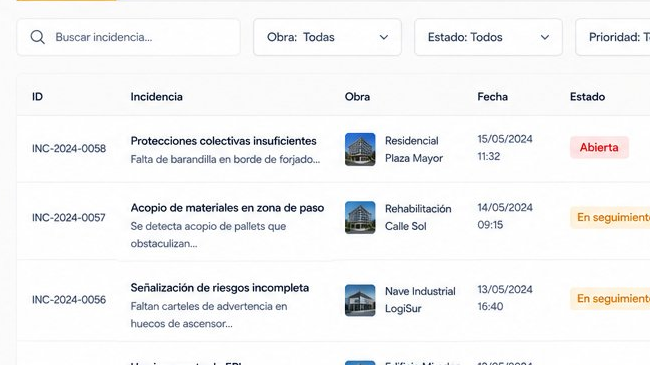The height and width of the screenshot is (365, 650).
Task: Select incident ID INC-2024-0056
Action: [x=69, y=299]
